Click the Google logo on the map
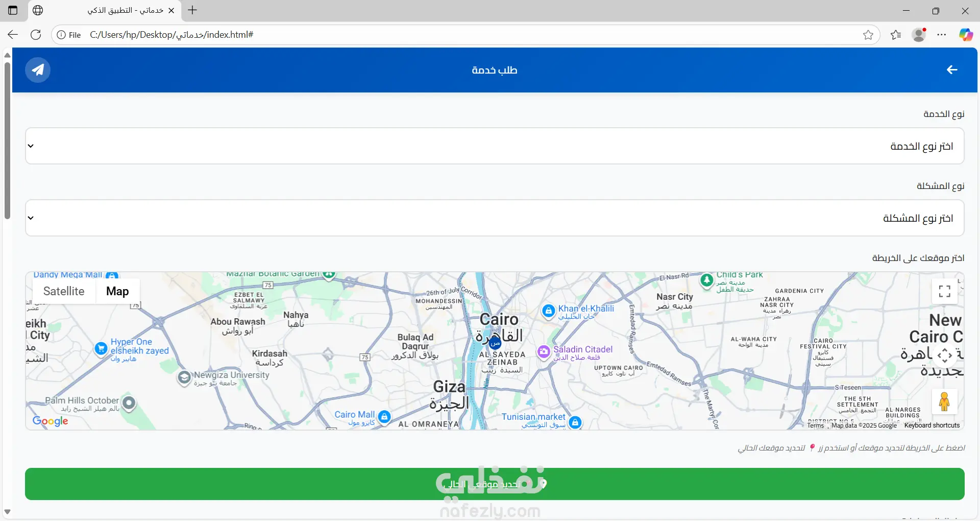This screenshot has width=980, height=521. coord(51,421)
